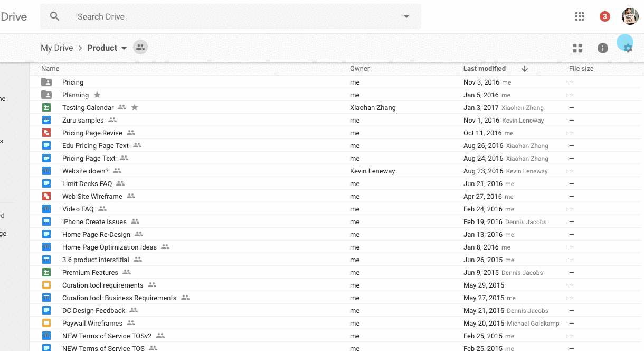Toggle the star on Testing Calendar
The height and width of the screenshot is (351, 644).
pyautogui.click(x=135, y=107)
